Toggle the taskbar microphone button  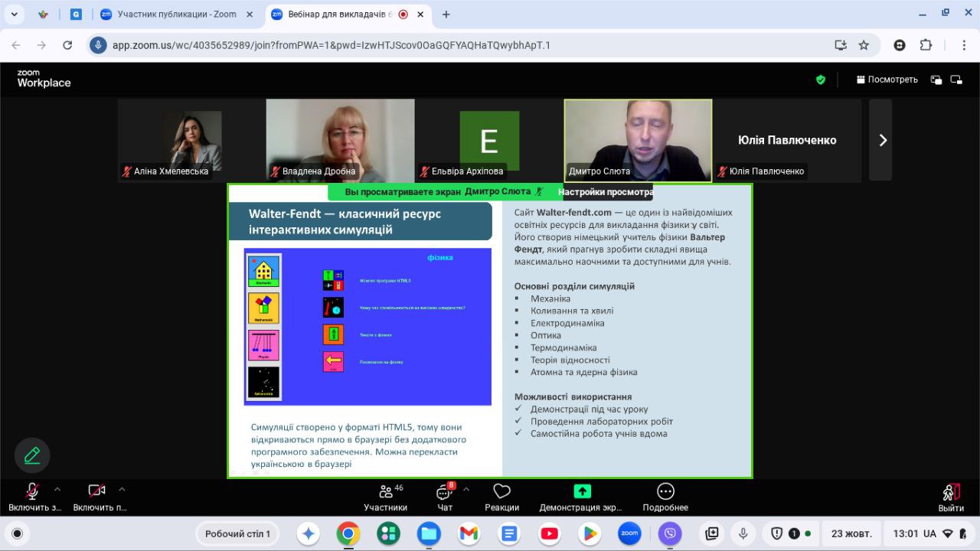[743, 533]
